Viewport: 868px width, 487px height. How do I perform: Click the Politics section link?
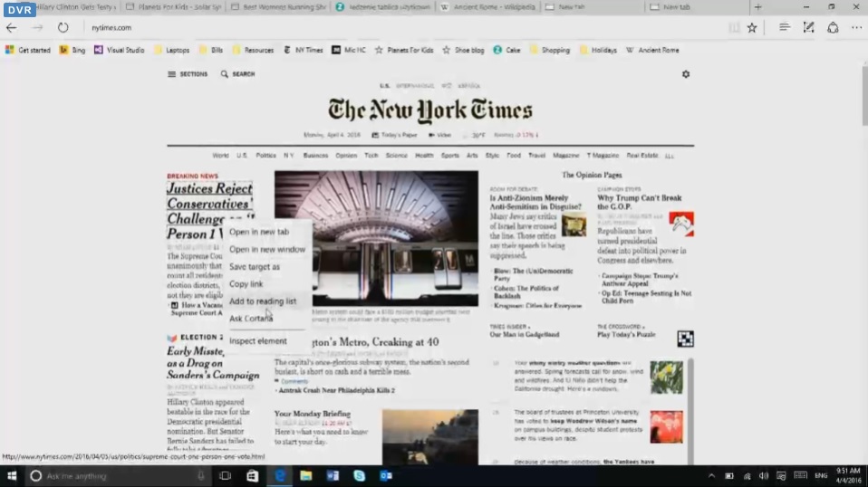click(x=265, y=156)
